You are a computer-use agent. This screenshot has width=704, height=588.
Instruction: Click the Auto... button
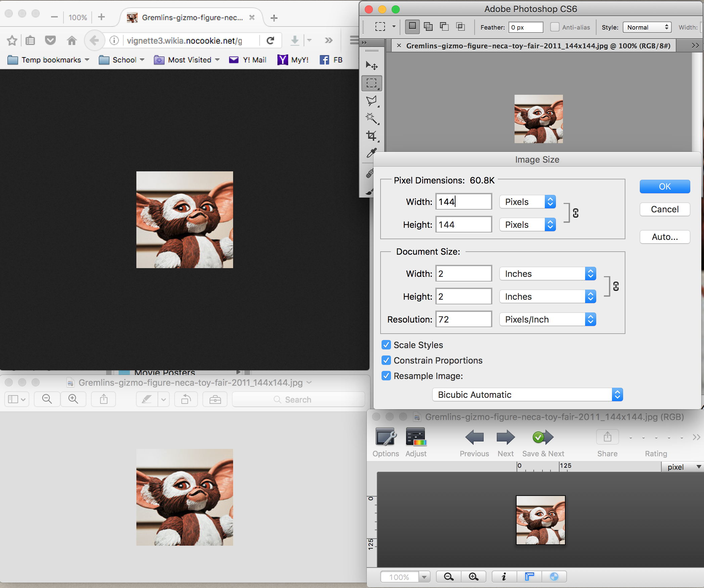(x=664, y=237)
